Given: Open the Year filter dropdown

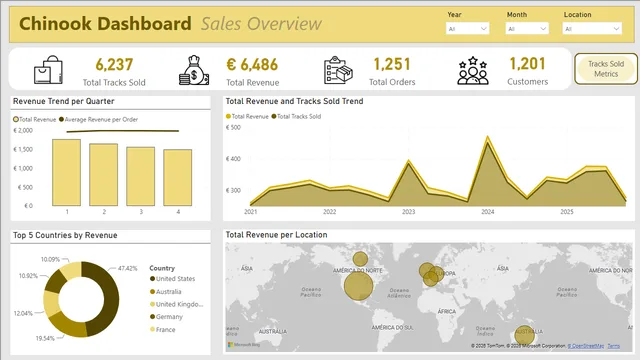Looking at the screenshot, I should 467,29.
